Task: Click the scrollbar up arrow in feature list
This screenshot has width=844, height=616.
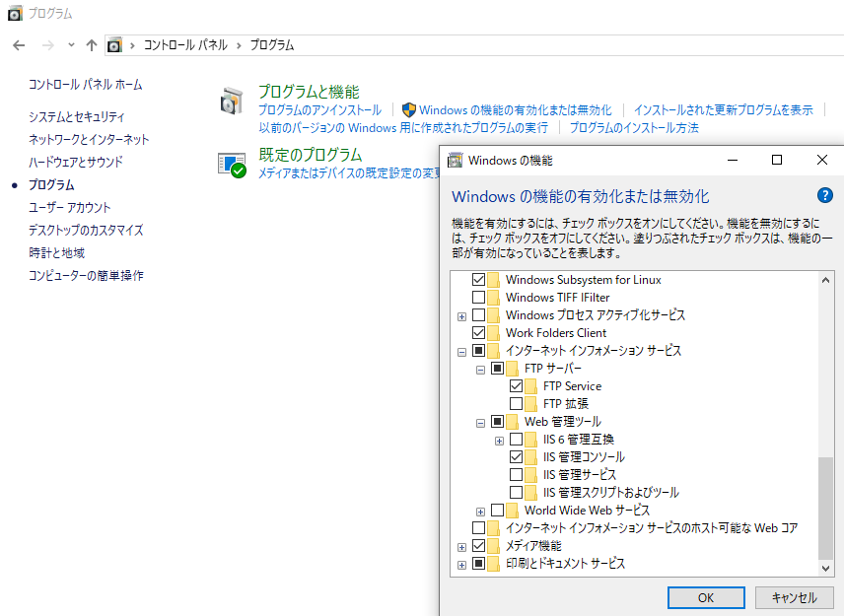Action: (825, 280)
